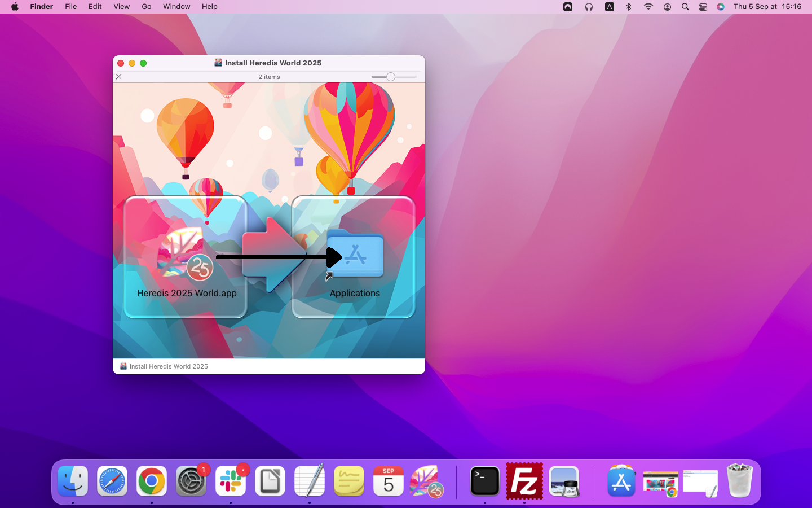Image resolution: width=812 pixels, height=508 pixels.
Task: Open Control Center in menu bar
Action: 703,7
